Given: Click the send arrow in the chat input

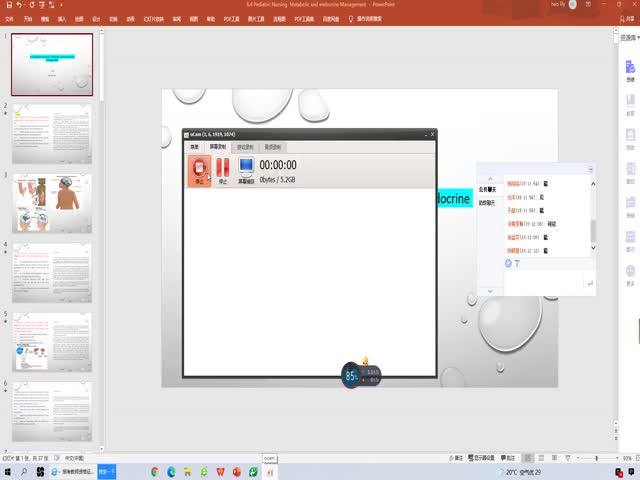Looking at the screenshot, I should coord(589,285).
